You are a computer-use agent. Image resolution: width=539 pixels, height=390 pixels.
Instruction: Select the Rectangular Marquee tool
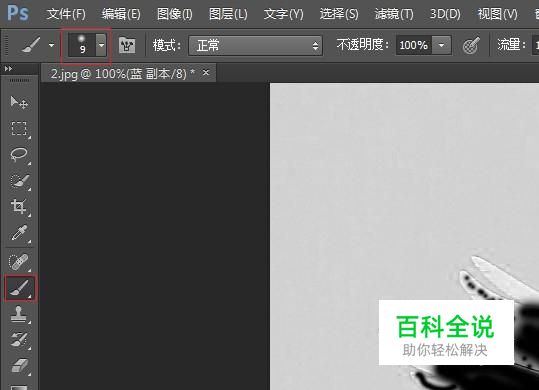pyautogui.click(x=19, y=128)
